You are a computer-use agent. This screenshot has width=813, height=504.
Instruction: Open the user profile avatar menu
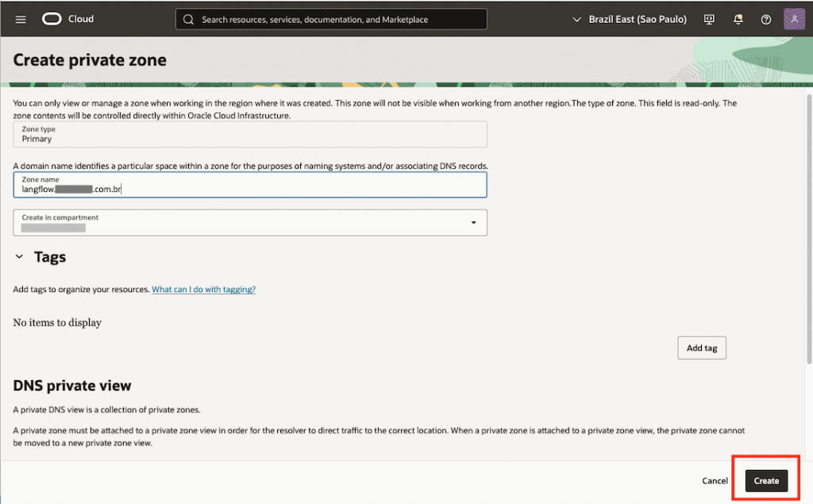pyautogui.click(x=794, y=19)
